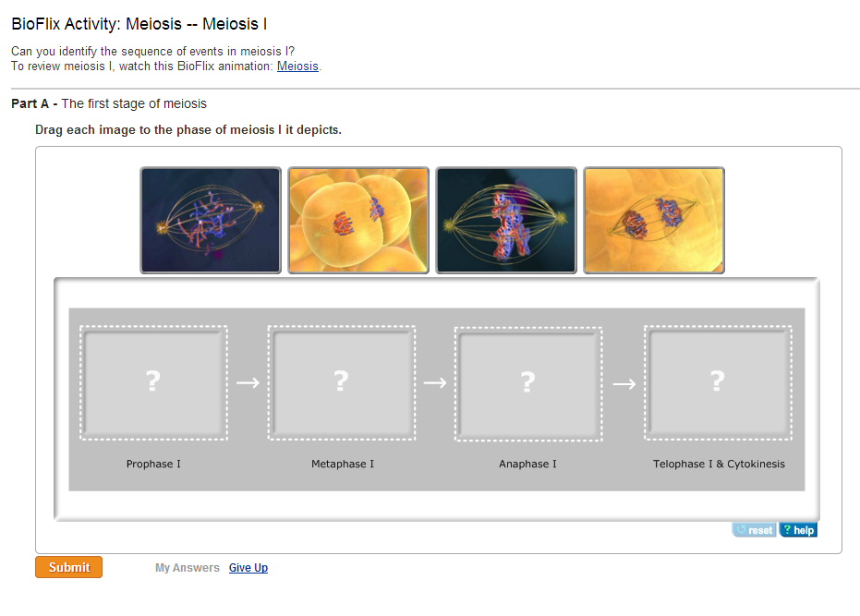Viewport: 860px width, 616px height.
Task: Open the Meiosis animation link
Action: click(297, 66)
